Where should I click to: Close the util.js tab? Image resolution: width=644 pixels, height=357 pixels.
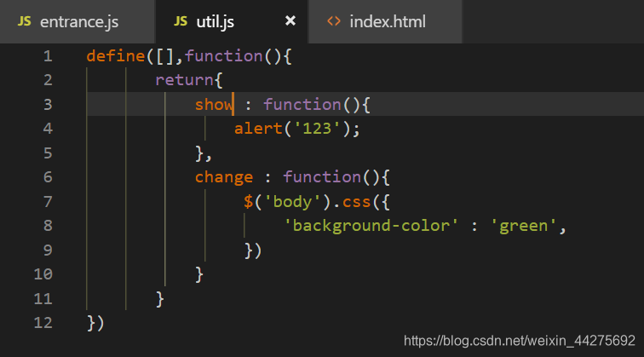click(290, 20)
